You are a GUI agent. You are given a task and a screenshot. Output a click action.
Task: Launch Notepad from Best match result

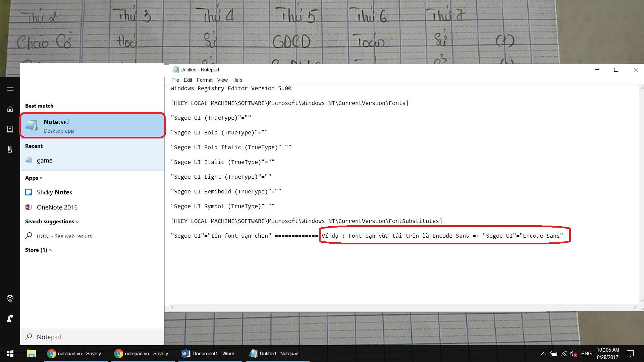[x=93, y=126]
